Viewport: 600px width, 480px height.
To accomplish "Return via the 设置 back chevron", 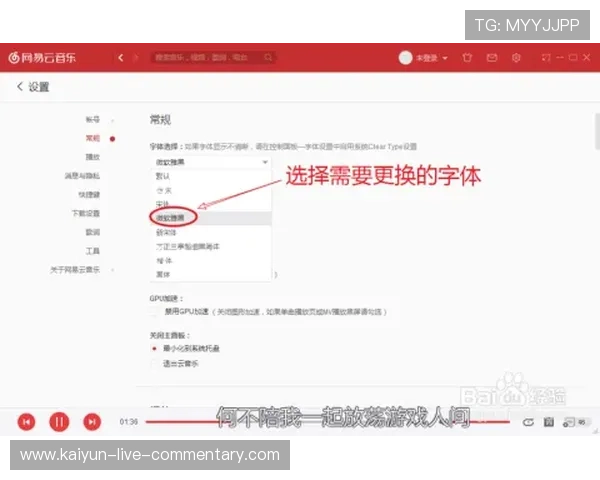I will click(x=20, y=87).
